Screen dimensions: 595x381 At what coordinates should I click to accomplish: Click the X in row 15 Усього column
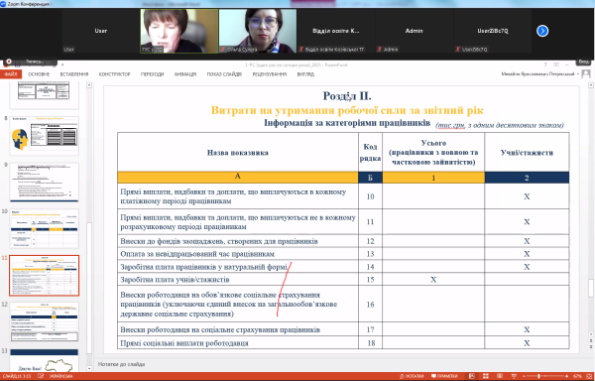pyautogui.click(x=433, y=279)
